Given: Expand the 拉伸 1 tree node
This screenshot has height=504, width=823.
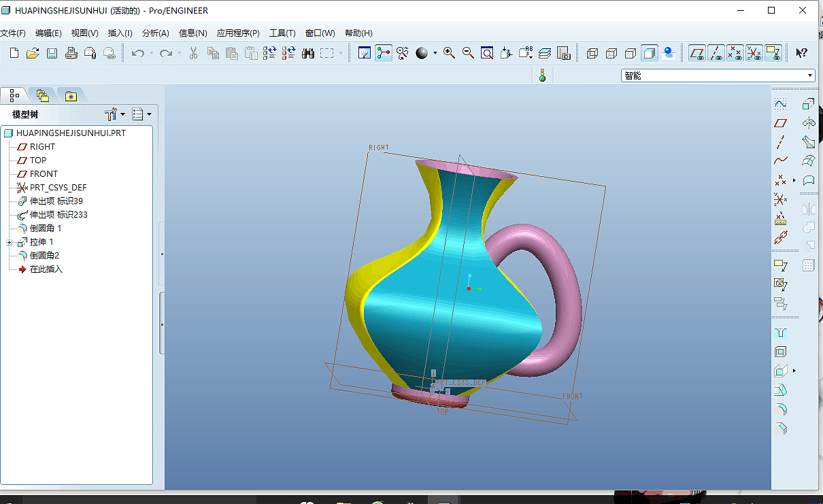Looking at the screenshot, I should [x=10, y=242].
